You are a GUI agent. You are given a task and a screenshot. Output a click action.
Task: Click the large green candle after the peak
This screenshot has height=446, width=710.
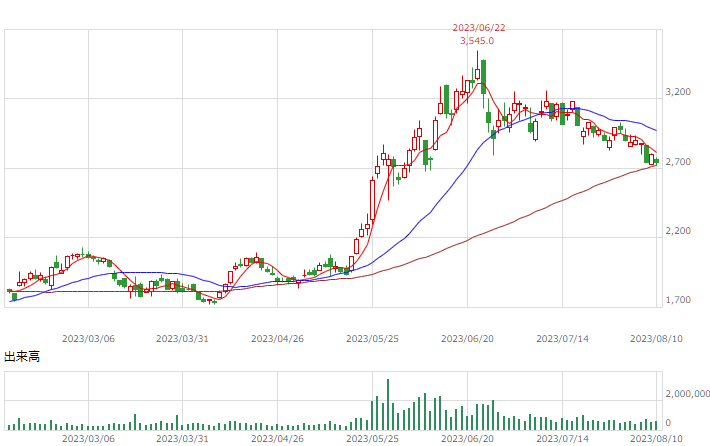point(484,77)
